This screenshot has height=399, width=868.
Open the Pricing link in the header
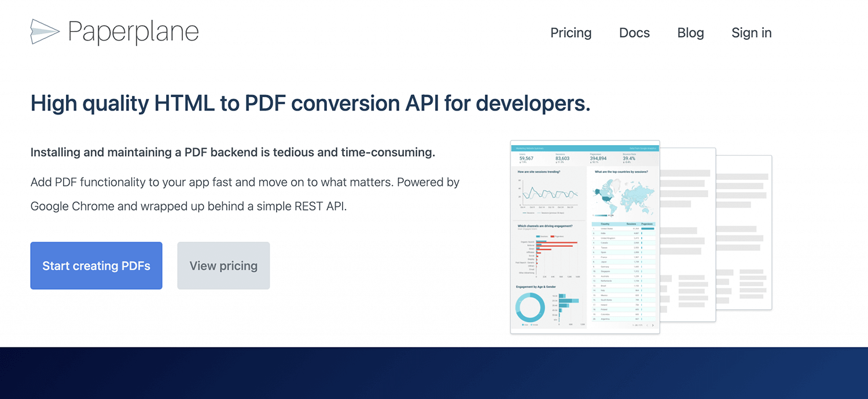571,33
